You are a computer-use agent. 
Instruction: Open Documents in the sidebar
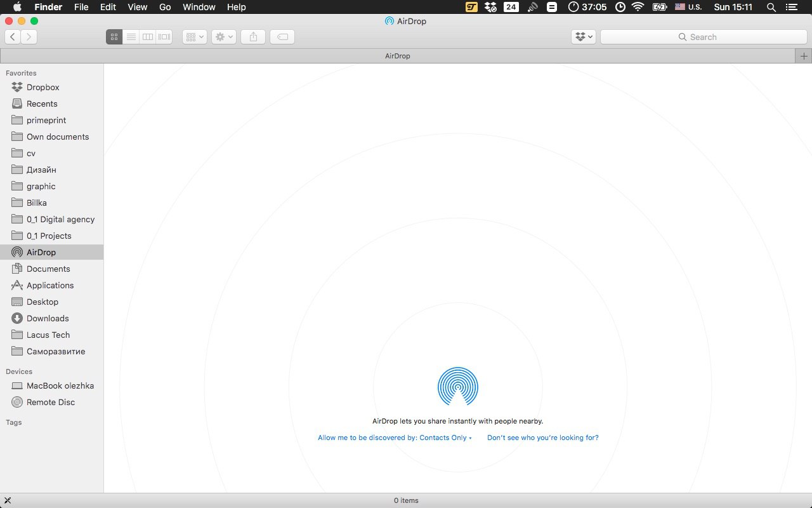coord(51,269)
